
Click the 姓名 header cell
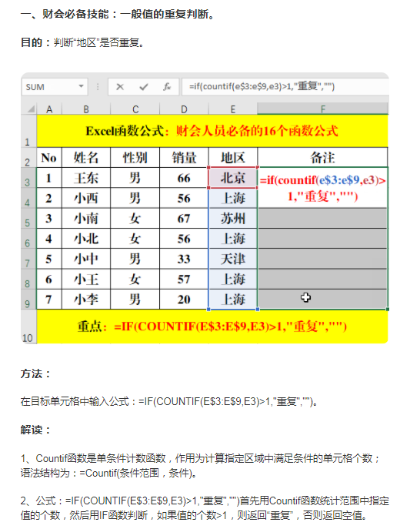86,158
